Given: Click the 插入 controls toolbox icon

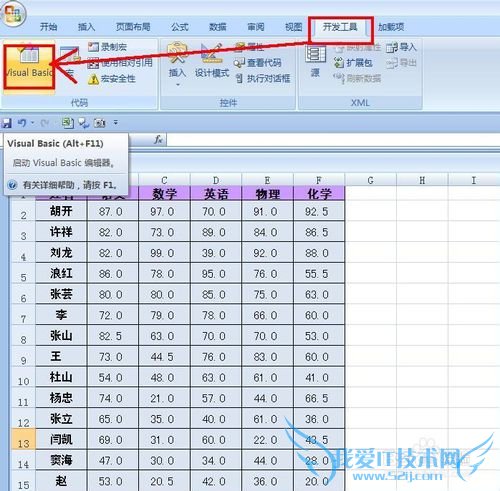Looking at the screenshot, I should (x=177, y=53).
